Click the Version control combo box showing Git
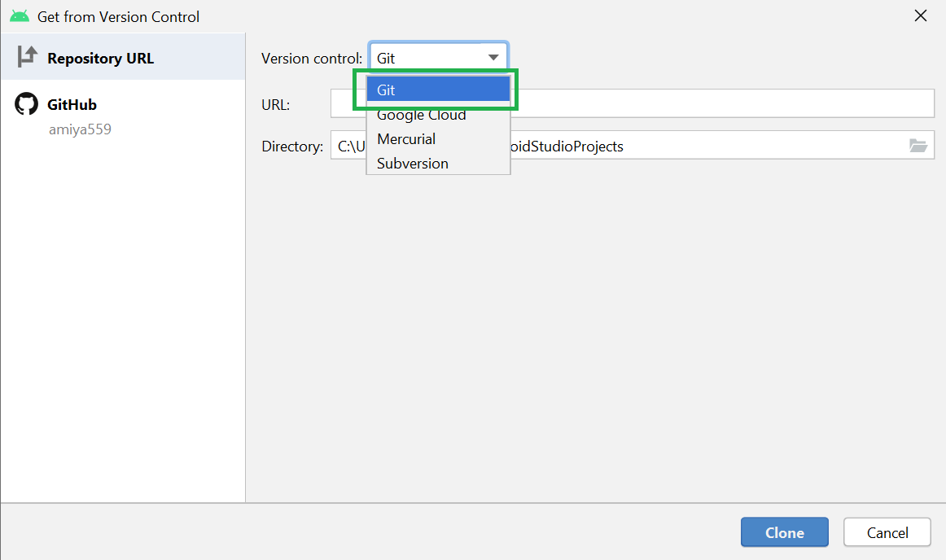Screen dimensions: 946x560 click(x=427, y=58)
